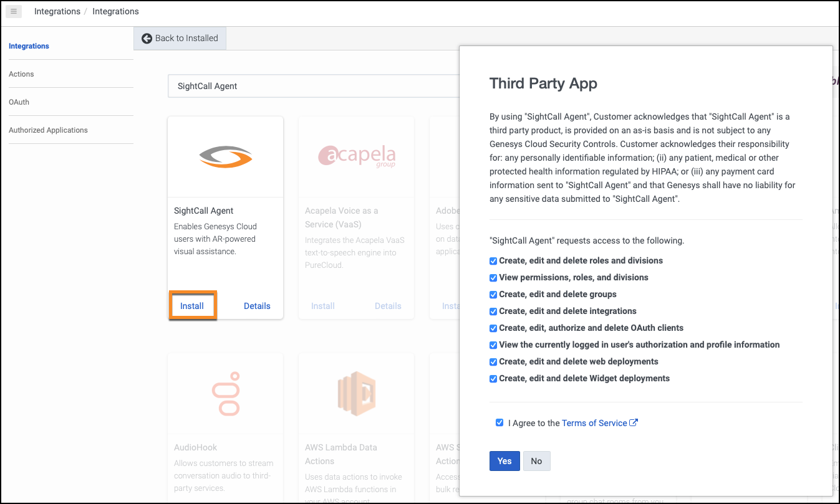Uncheck Create, edit and delete groups
Image resolution: width=840 pixels, height=504 pixels.
point(493,295)
